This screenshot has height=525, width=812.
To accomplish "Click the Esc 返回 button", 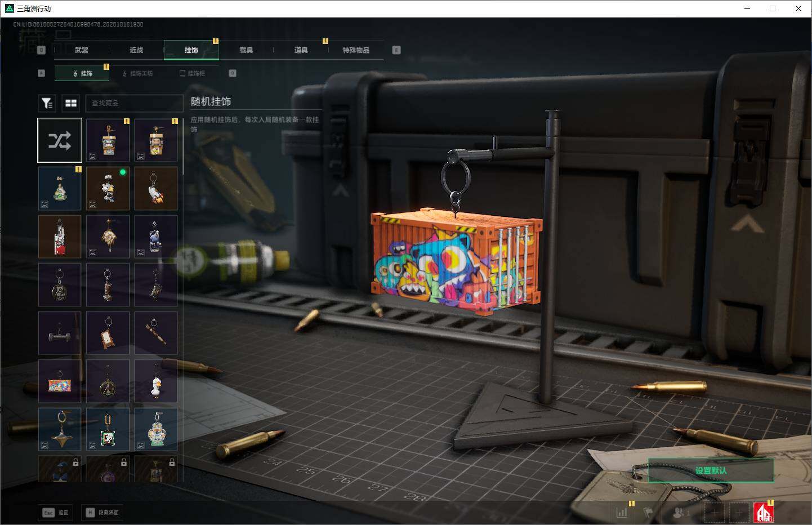I will (x=56, y=513).
